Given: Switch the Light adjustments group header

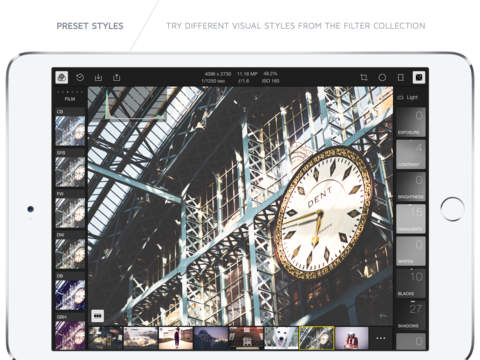Looking at the screenshot, I should point(409,97).
